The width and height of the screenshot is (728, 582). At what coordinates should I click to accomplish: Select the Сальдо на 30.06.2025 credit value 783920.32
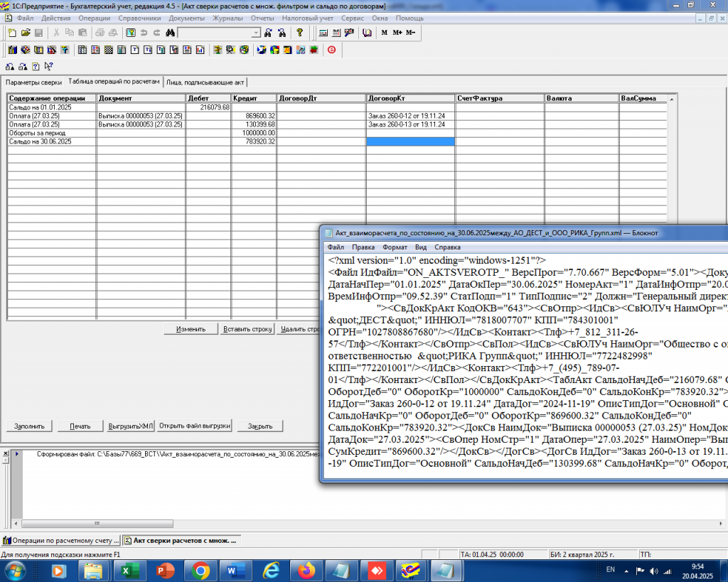point(254,141)
